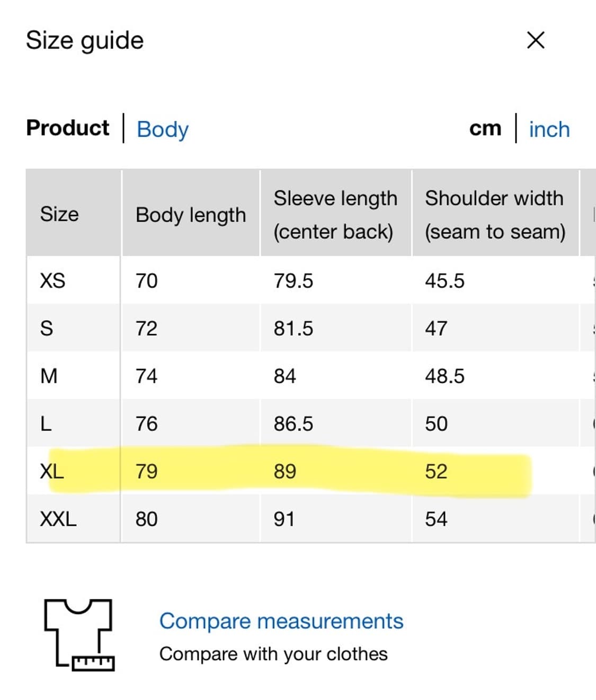Open Compare measurements

[282, 620]
